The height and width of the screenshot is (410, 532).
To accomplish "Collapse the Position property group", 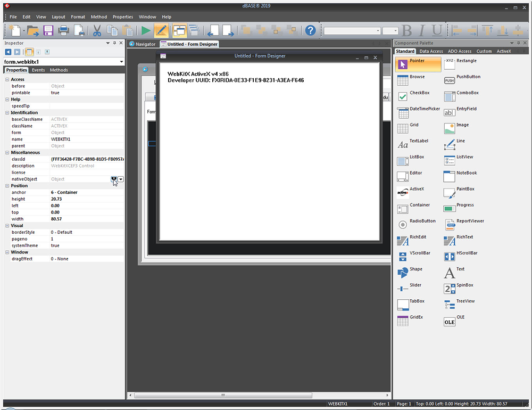I will (7, 186).
